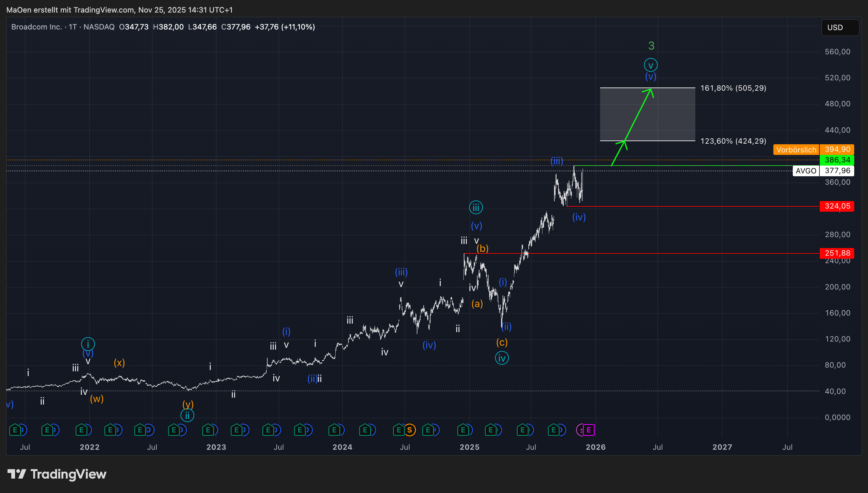
Task: Open the USD currency dropdown
Action: [x=839, y=27]
